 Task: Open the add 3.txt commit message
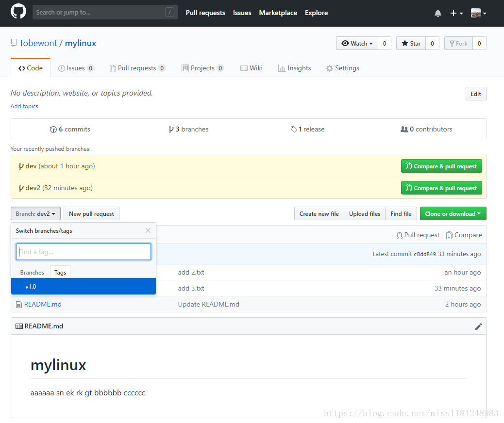191,289
